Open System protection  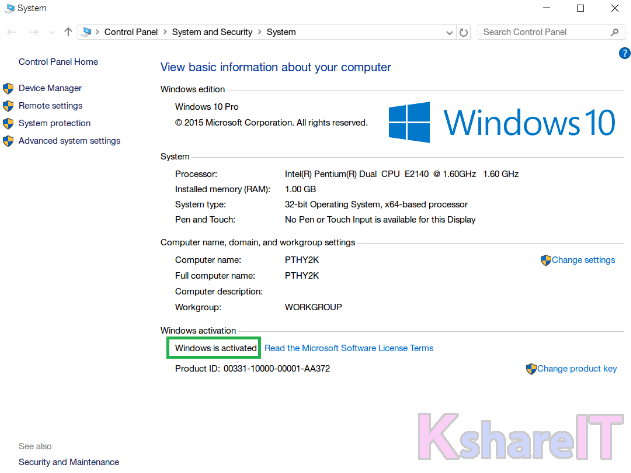pyautogui.click(x=54, y=123)
